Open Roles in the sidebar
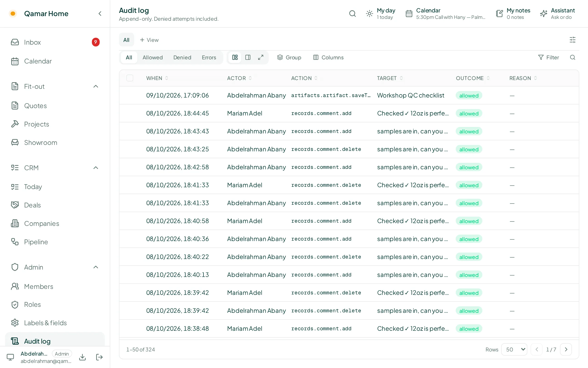 pyautogui.click(x=55, y=305)
